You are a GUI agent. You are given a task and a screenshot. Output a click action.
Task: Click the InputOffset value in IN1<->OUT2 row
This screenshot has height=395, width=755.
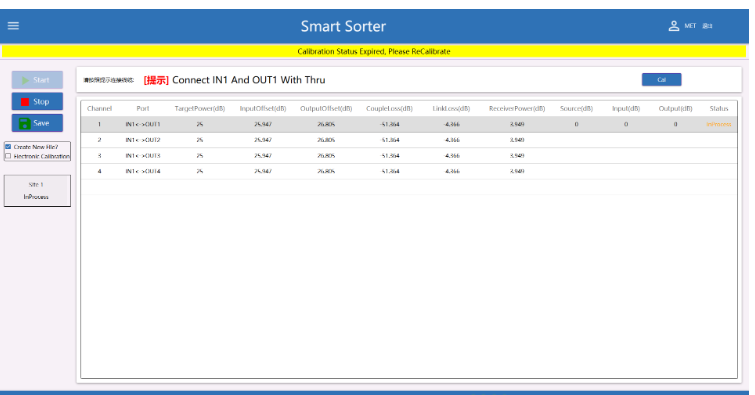pyautogui.click(x=263, y=140)
